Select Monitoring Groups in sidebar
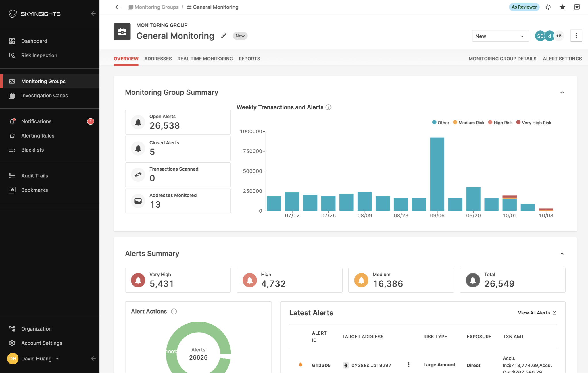Viewport: 588px width, 373px height. pyautogui.click(x=50, y=81)
